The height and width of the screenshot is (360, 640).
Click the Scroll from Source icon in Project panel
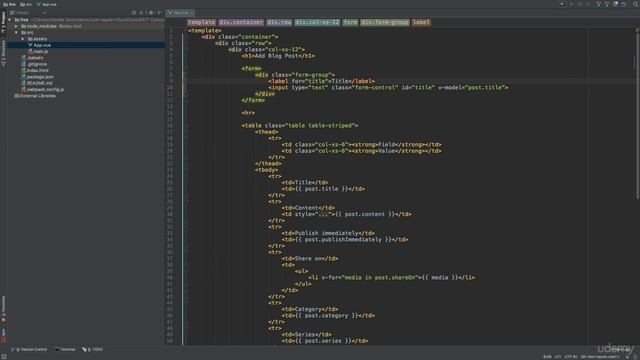134,13
